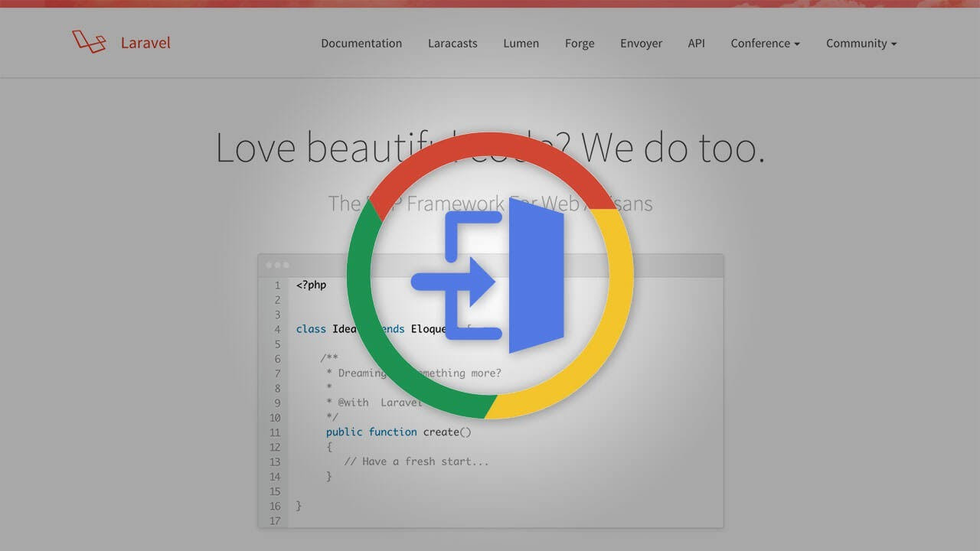Image resolution: width=980 pixels, height=551 pixels.
Task: Expand the Community dropdown menu
Action: click(861, 44)
